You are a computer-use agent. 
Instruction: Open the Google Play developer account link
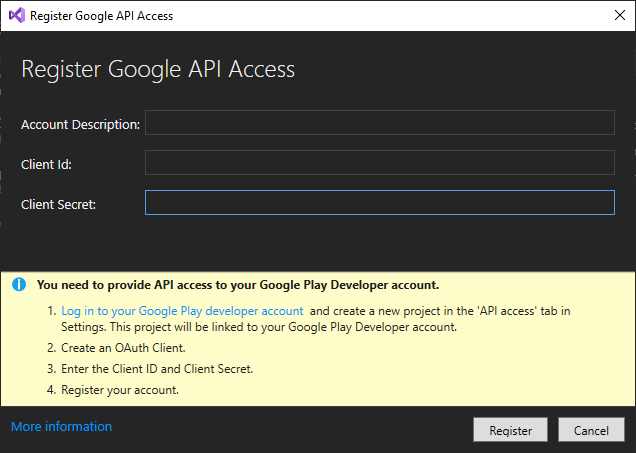182,311
